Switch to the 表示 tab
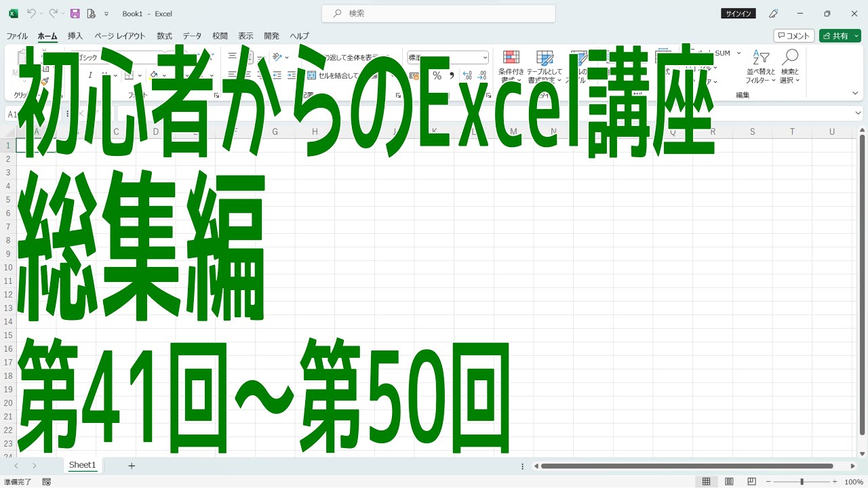 [245, 36]
